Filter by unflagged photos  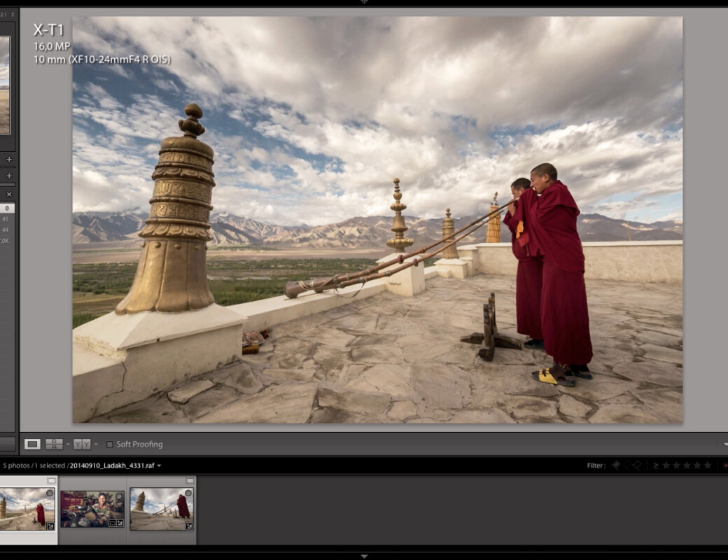click(x=626, y=465)
